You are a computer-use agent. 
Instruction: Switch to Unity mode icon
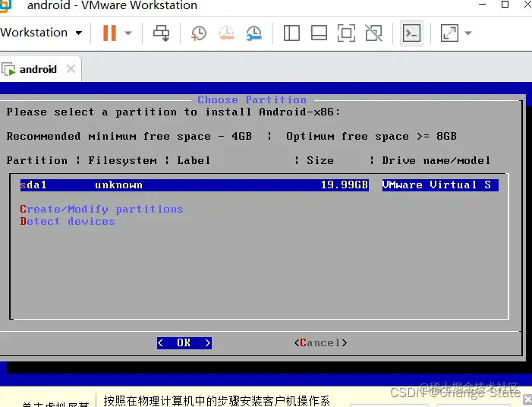(374, 33)
